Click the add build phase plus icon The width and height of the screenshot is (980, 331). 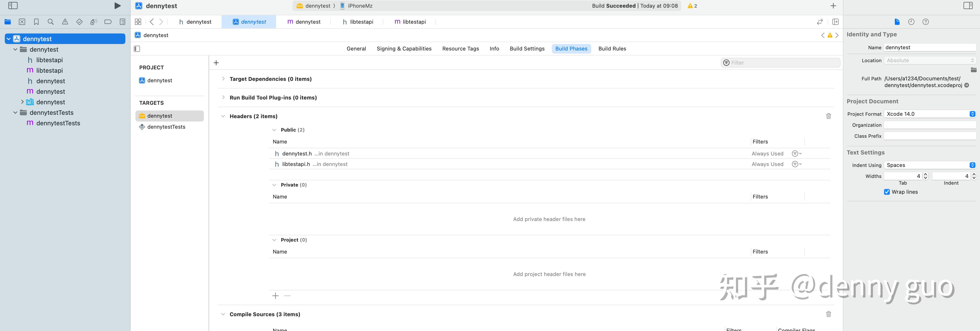(x=216, y=63)
